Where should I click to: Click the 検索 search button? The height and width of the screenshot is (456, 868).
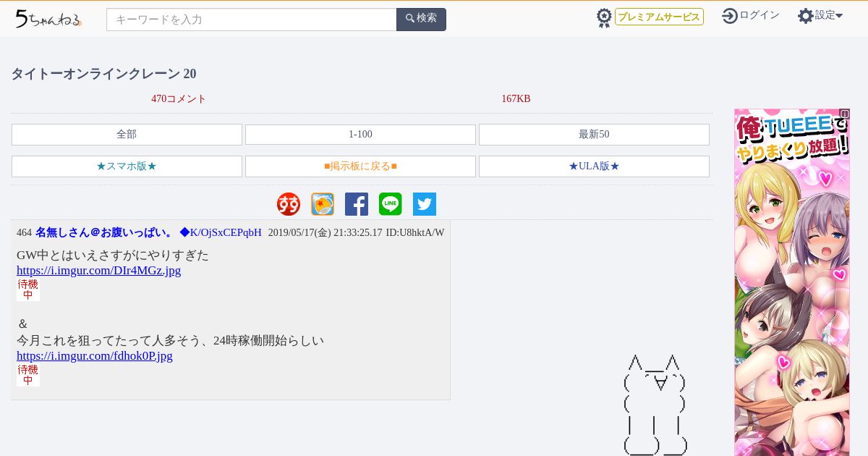click(x=421, y=20)
